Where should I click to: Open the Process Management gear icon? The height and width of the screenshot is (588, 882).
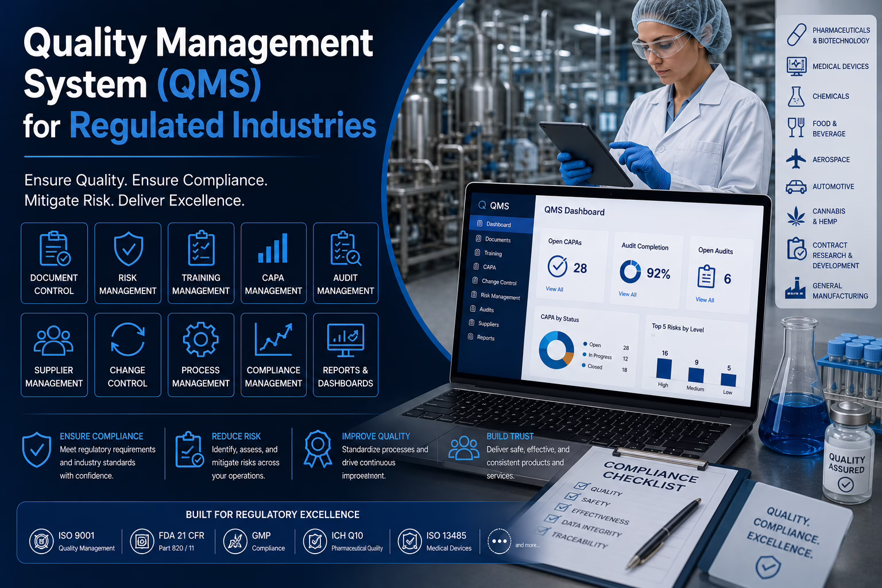coord(200,339)
